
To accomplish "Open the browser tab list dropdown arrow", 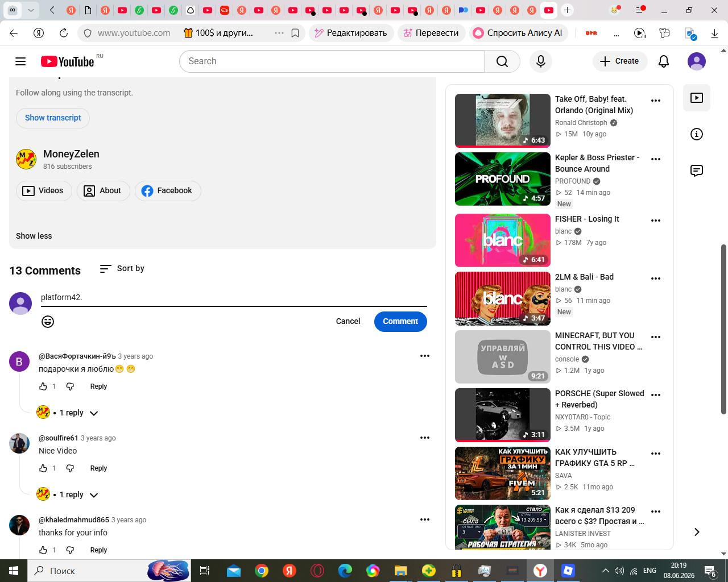I will coord(31,10).
